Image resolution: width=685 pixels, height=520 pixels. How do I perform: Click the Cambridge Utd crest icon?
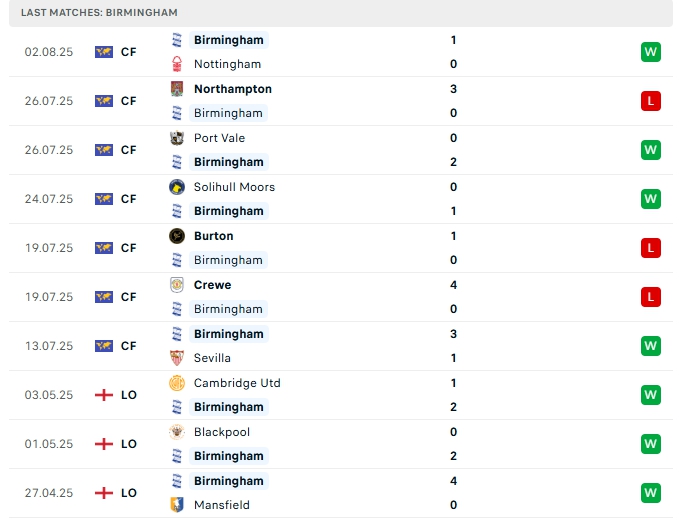click(x=177, y=383)
